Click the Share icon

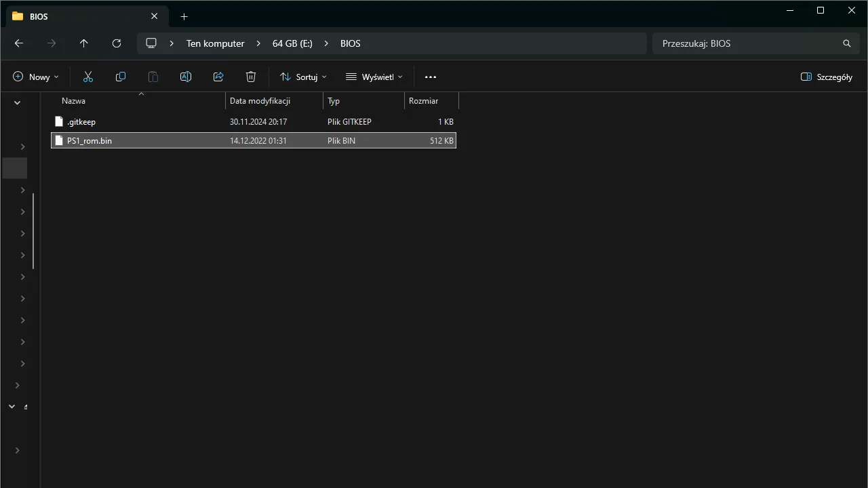click(x=218, y=77)
